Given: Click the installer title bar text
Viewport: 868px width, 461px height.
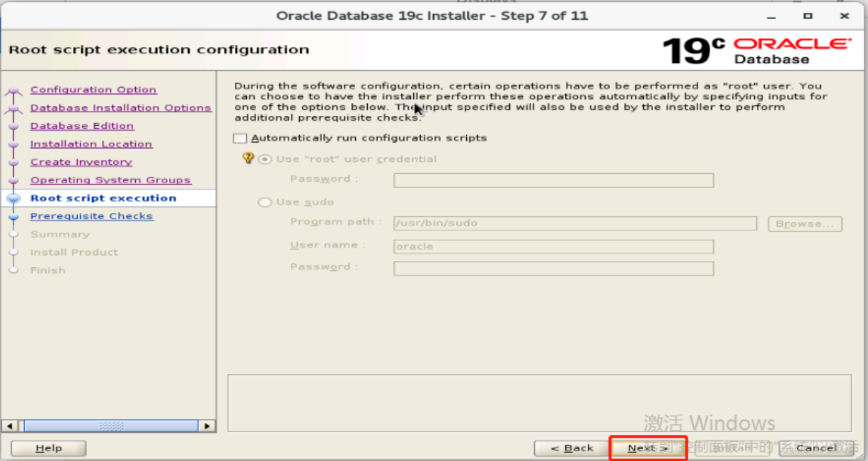Looking at the screenshot, I should (x=432, y=16).
